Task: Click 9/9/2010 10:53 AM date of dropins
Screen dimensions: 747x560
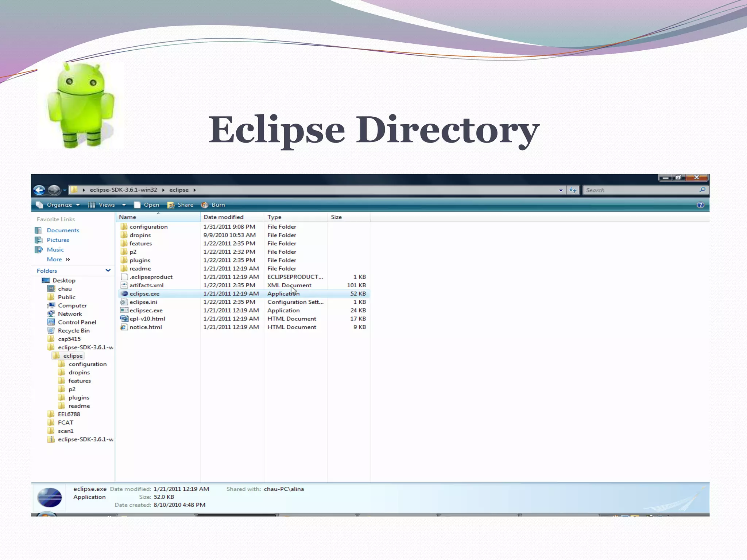Action: click(229, 235)
